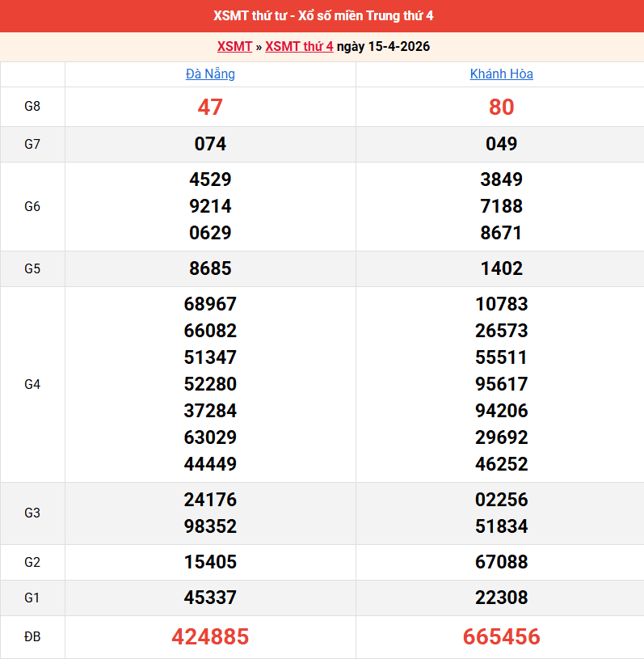644x659 pixels.
Task: Go to the XSMT thứ 4 breadcrumb link
Action: point(299,46)
